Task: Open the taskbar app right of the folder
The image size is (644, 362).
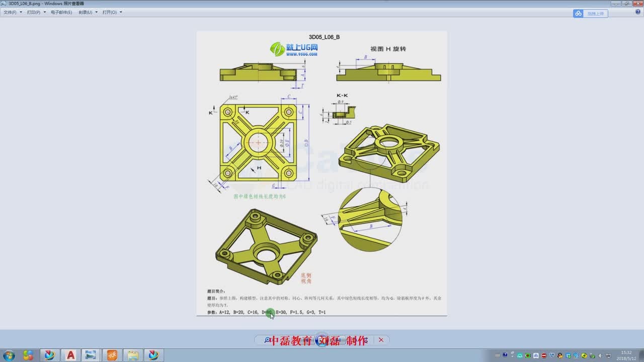Action: pyautogui.click(x=154, y=355)
